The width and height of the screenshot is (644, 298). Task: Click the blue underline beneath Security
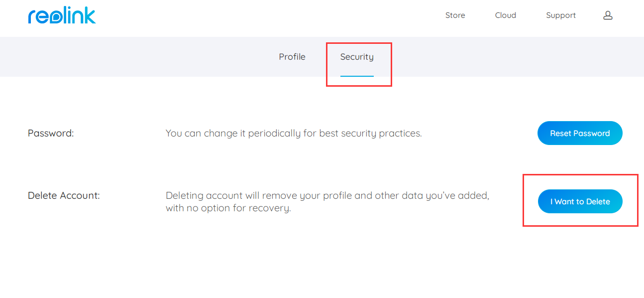(x=357, y=76)
